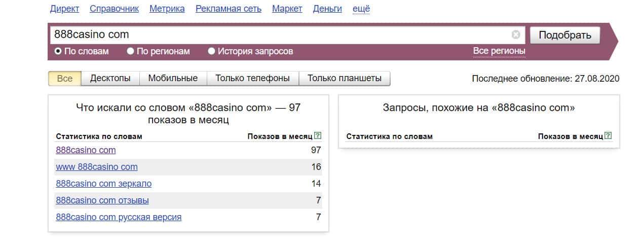644x246 pixels.
Task: Select the "По регионам" radio option
Action: 131,51
